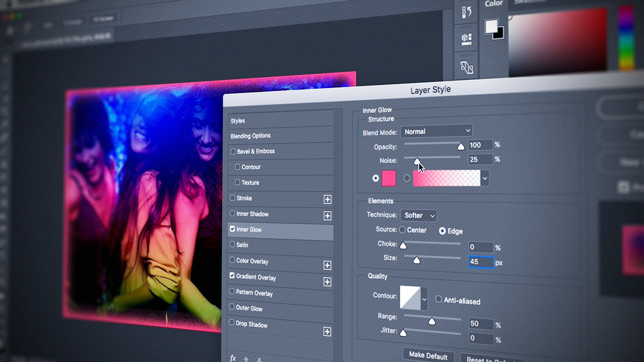Open the fx menu at dialog bottom
644x362 pixels.
coord(233,358)
